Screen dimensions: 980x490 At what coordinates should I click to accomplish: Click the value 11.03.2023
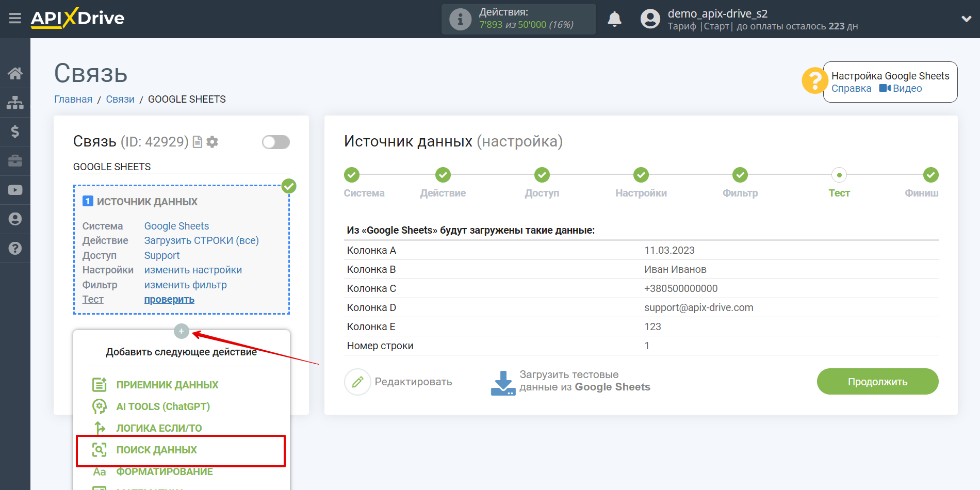click(x=669, y=250)
